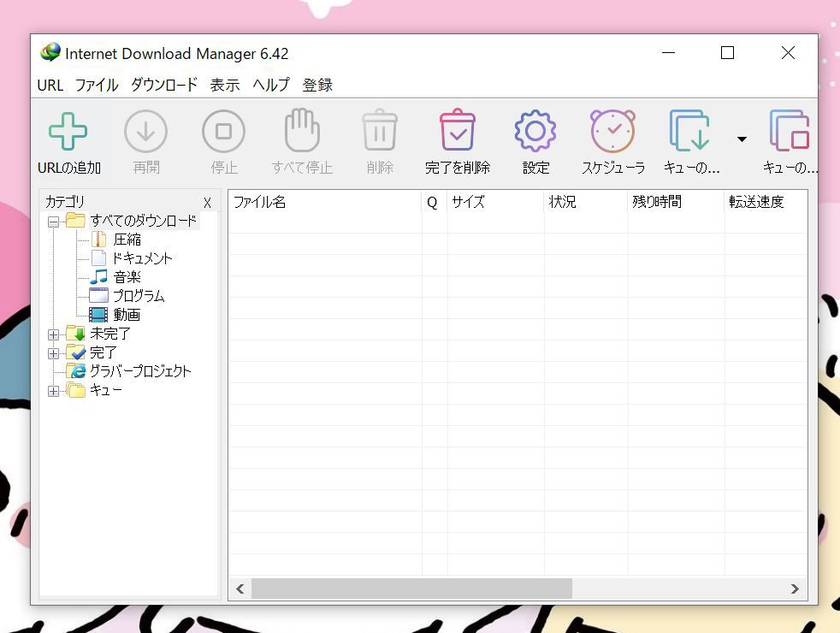Click the 削除 trash can icon
The height and width of the screenshot is (633, 840).
pyautogui.click(x=380, y=130)
